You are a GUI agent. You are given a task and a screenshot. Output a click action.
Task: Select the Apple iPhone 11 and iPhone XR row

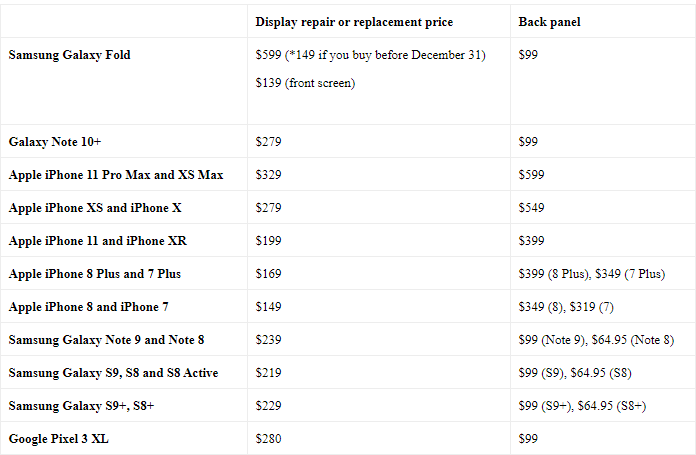coord(98,241)
